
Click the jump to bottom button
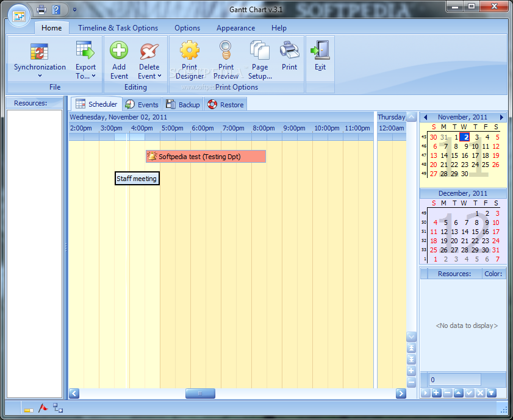[411, 359]
